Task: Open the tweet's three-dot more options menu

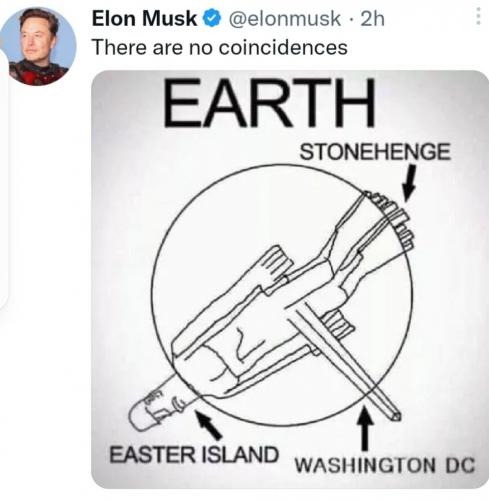Action: [x=478, y=16]
